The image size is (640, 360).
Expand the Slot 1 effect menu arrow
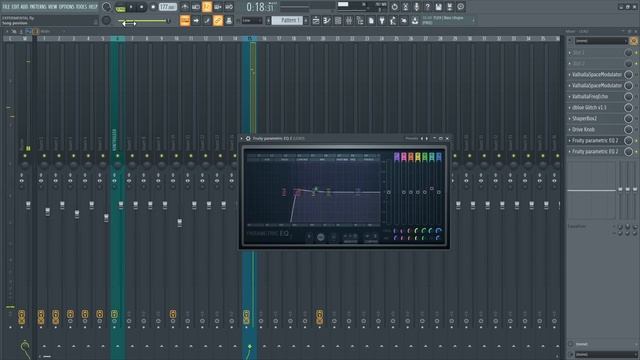570,53
